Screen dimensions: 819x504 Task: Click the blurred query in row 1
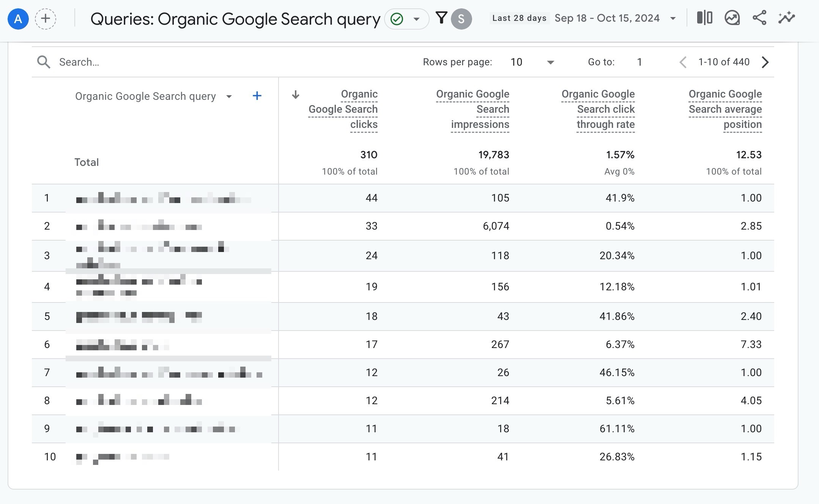pos(163,198)
